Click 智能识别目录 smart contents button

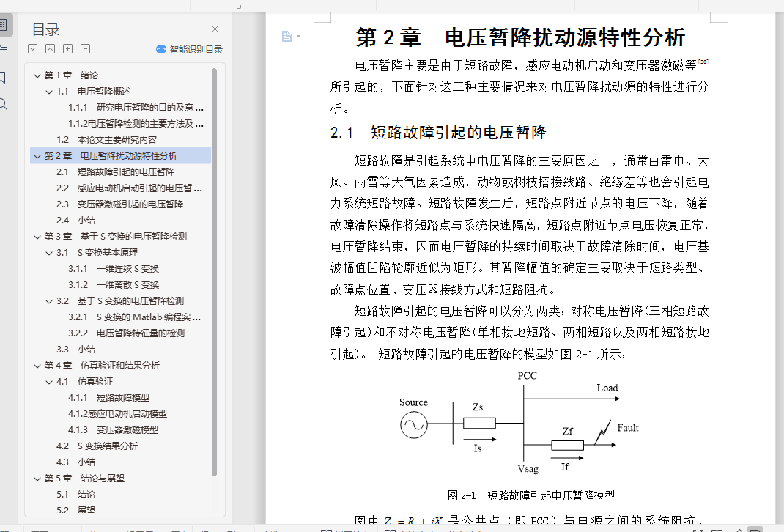pyautogui.click(x=190, y=49)
